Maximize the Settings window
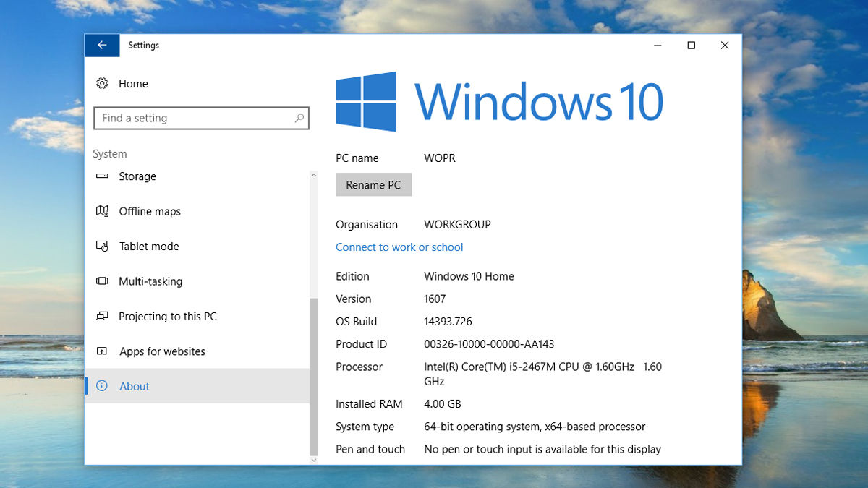This screenshot has width=868, height=488. [691, 45]
